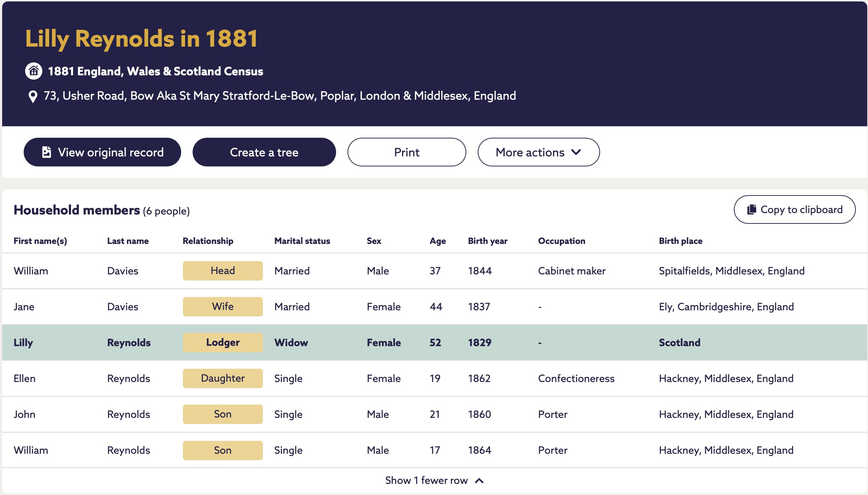Click the up chevron beside Show 1 fewer row
868x495 pixels.
pyautogui.click(x=479, y=481)
